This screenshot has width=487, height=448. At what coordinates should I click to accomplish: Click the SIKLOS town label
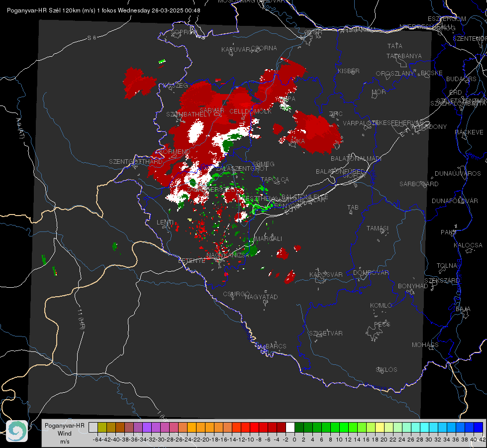click(x=387, y=370)
